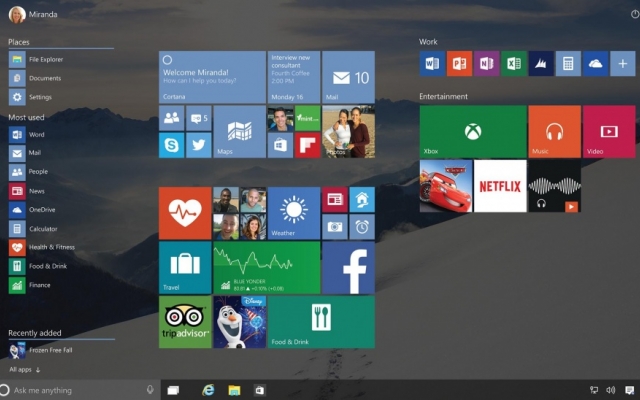Launch the TripAdvisor tile
The image size is (640, 400).
click(185, 322)
